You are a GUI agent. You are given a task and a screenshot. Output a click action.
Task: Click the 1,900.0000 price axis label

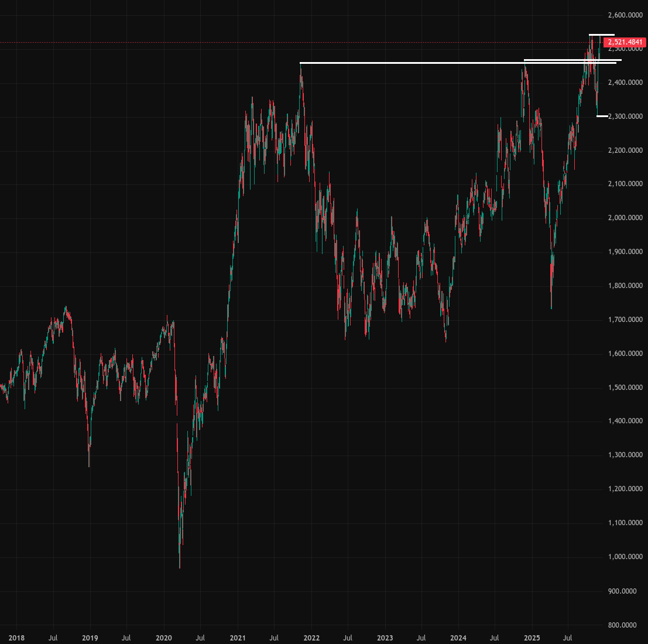tap(625, 251)
